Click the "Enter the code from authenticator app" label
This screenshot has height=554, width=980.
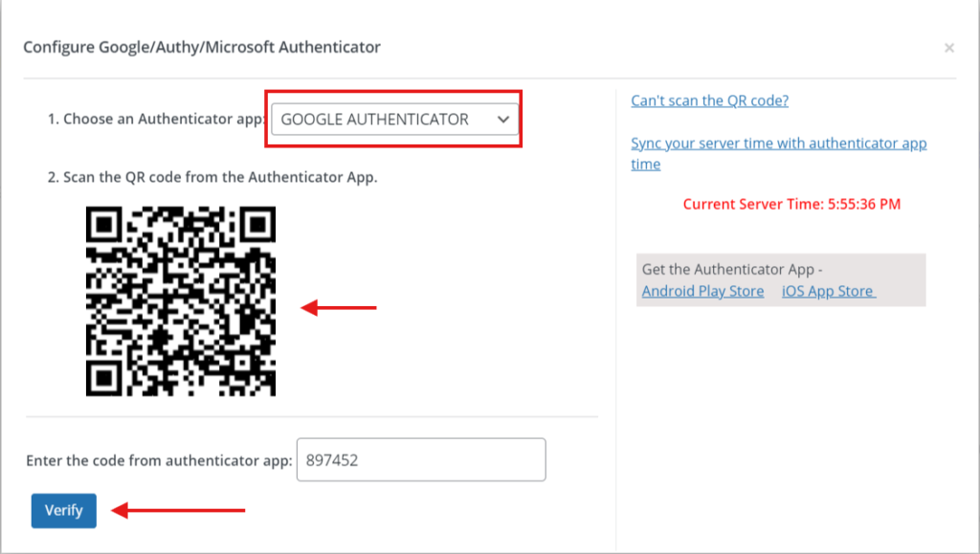pos(159,460)
